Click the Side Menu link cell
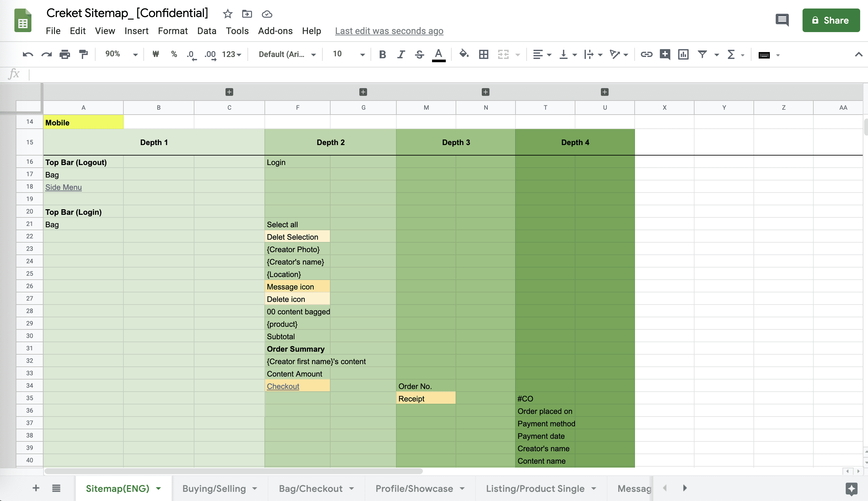 (83, 187)
